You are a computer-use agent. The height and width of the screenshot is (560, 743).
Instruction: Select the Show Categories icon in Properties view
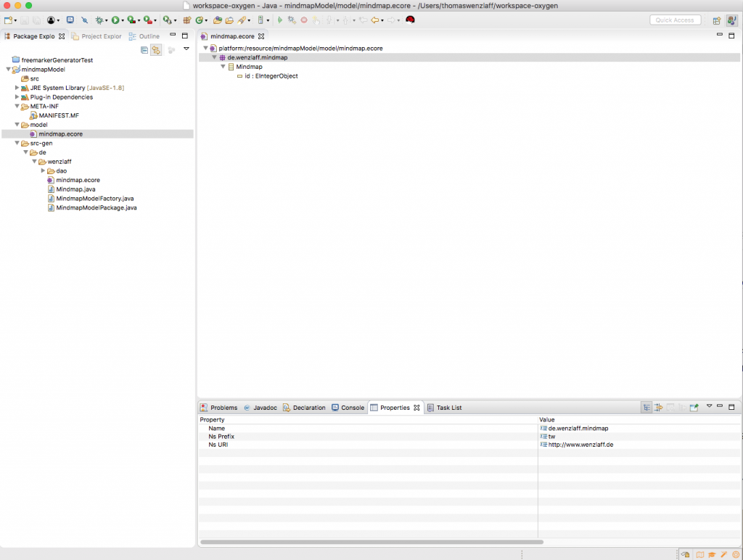[x=646, y=407]
